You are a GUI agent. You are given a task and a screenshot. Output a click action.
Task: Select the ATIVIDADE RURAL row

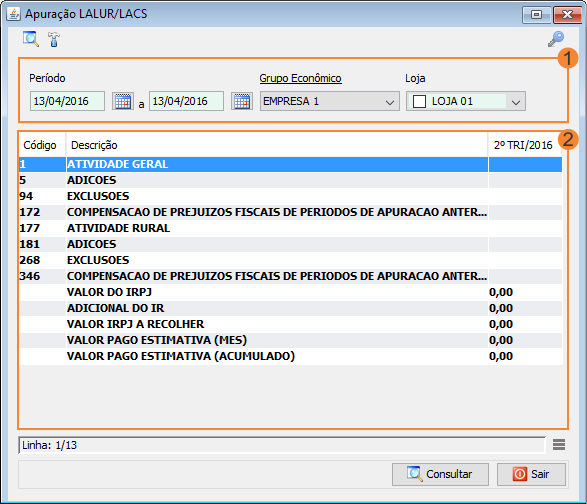click(291, 228)
